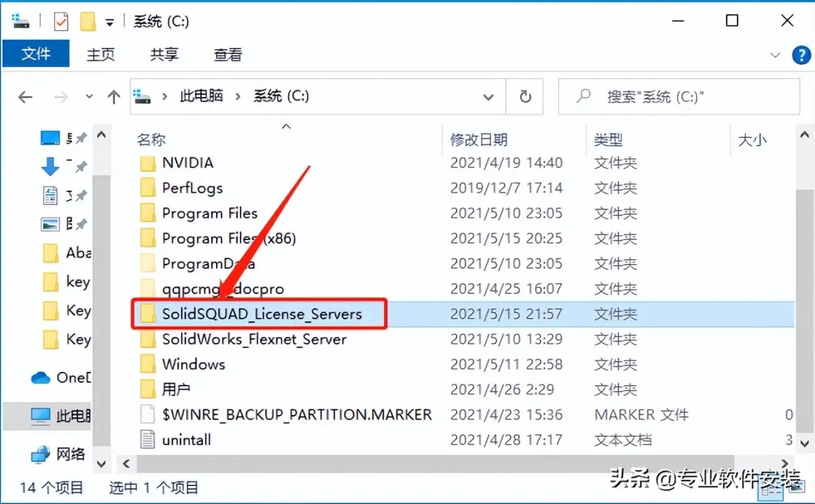The height and width of the screenshot is (504, 815).
Task: Select the SolidSQUAD_License_Servers folder
Action: [262, 314]
